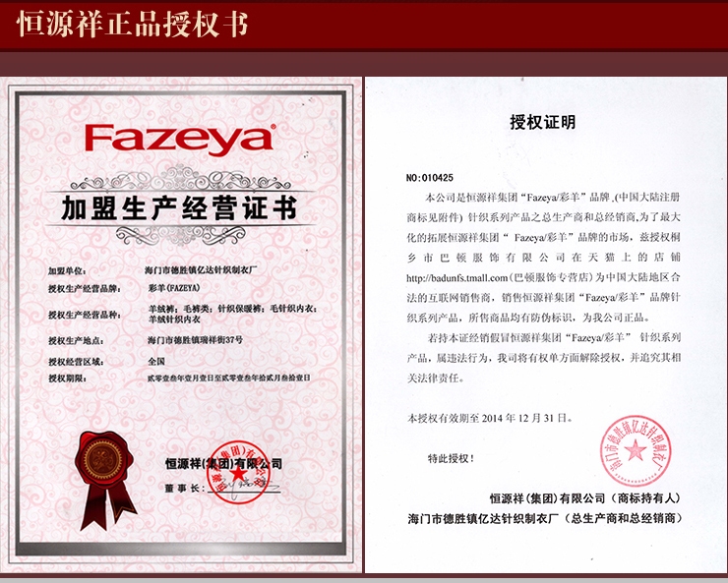The height and width of the screenshot is (583, 728).
Task: Click the 授权生产经营品种 label
Action: [85, 315]
